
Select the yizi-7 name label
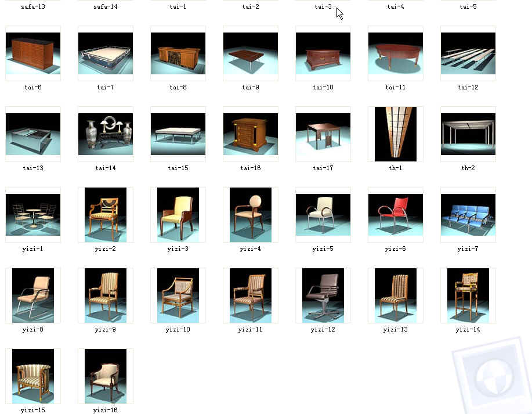(x=468, y=249)
